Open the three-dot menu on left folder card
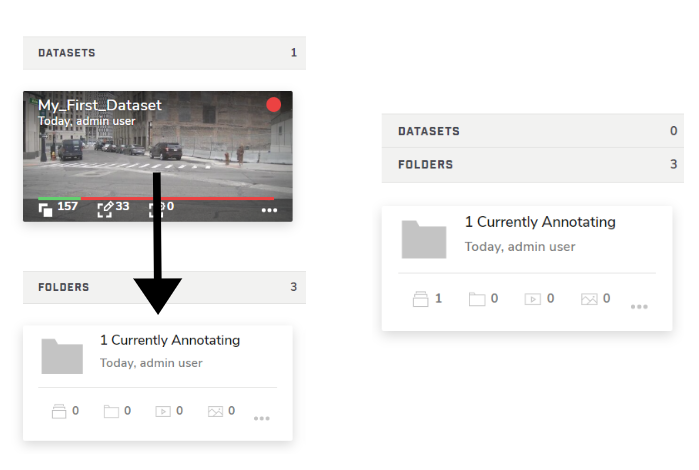 pyautogui.click(x=262, y=418)
